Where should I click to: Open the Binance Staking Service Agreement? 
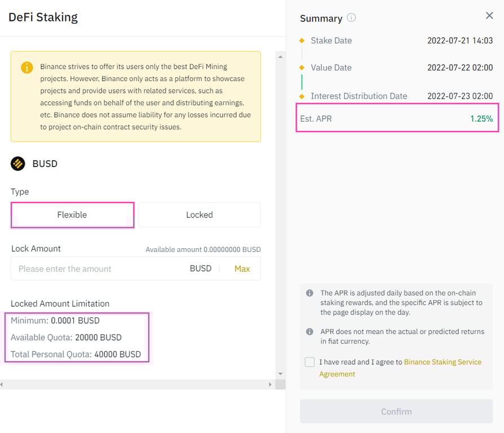pyautogui.click(x=443, y=362)
